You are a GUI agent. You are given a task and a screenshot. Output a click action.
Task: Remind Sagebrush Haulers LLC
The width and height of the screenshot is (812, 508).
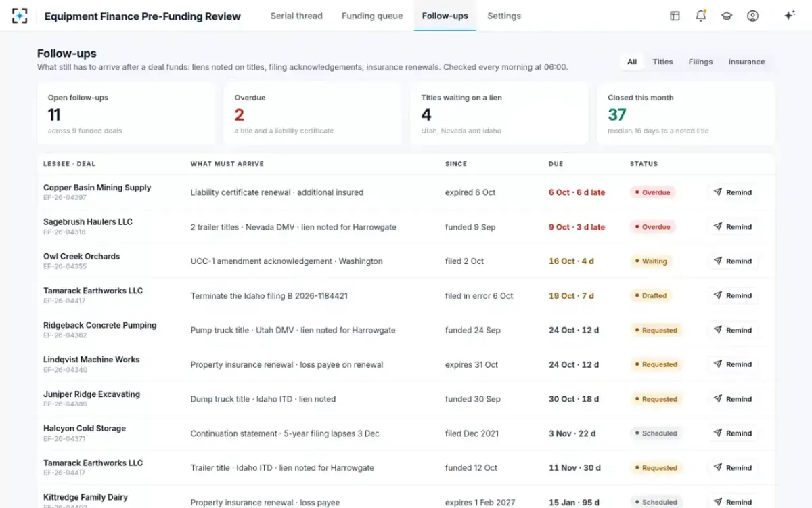point(733,227)
